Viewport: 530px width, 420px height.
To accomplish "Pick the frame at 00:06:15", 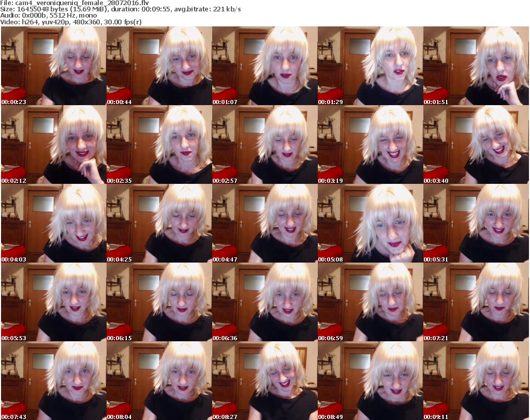I will 159,302.
